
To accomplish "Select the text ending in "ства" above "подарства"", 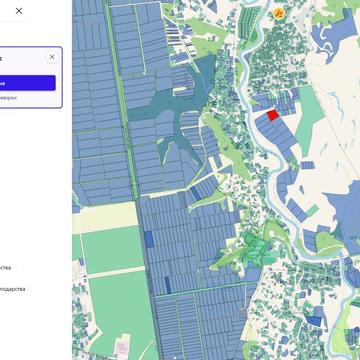I will click(x=5, y=268).
